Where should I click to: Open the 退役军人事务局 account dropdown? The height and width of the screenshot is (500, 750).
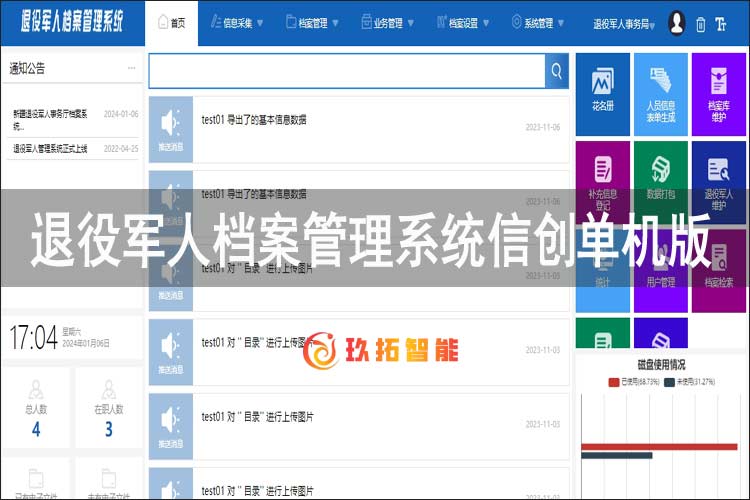[624, 23]
